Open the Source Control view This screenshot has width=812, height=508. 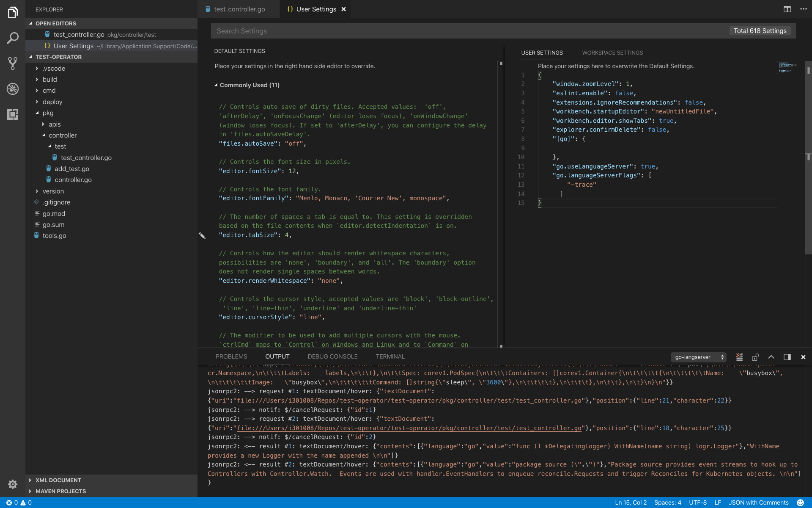[x=13, y=63]
